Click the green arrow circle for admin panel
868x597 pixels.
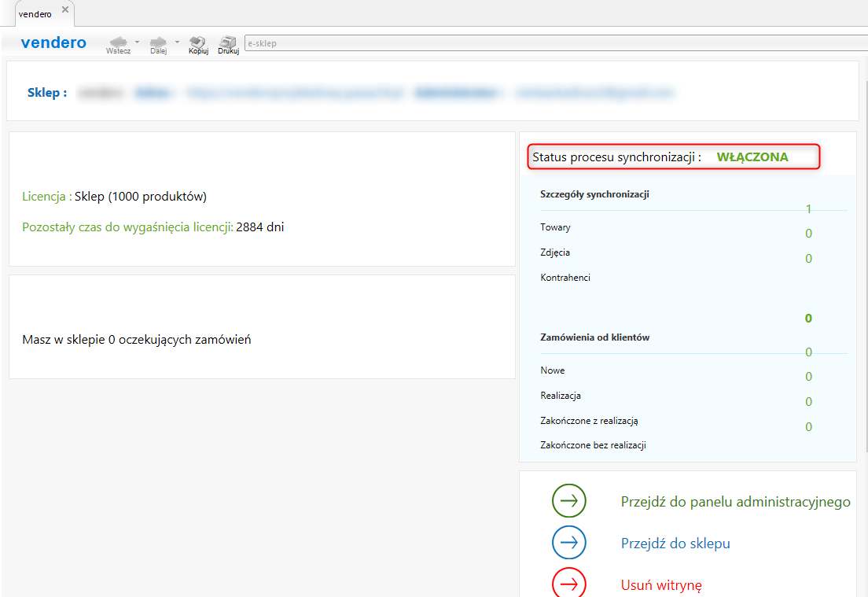point(568,500)
